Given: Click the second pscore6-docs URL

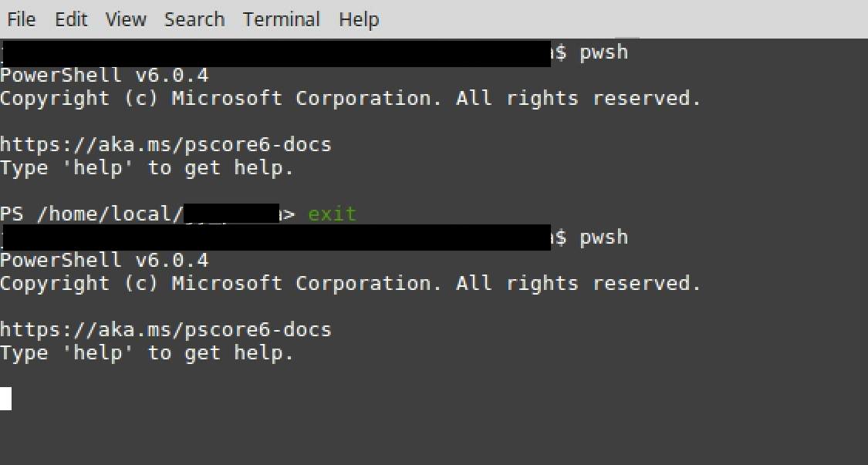Looking at the screenshot, I should tap(165, 329).
